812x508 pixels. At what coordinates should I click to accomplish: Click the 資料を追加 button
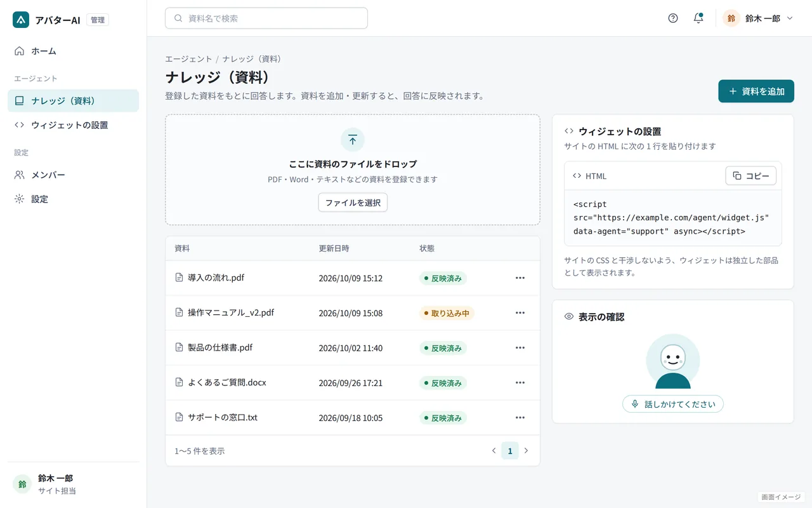(x=756, y=91)
